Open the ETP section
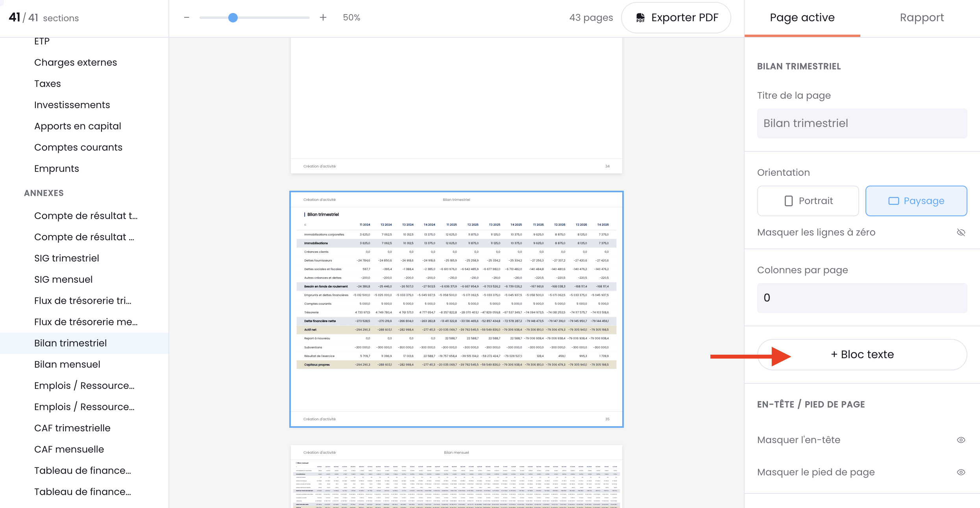 click(42, 41)
